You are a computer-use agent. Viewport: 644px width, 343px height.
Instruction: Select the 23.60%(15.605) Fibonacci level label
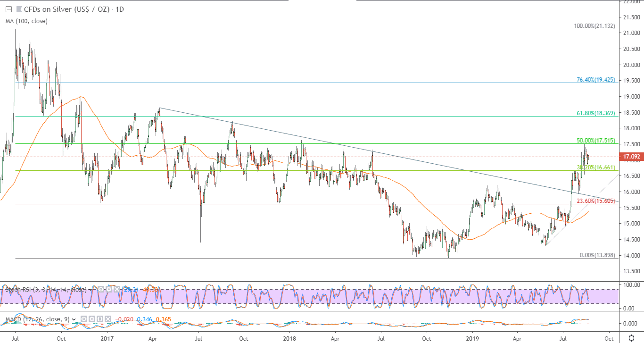(x=596, y=201)
